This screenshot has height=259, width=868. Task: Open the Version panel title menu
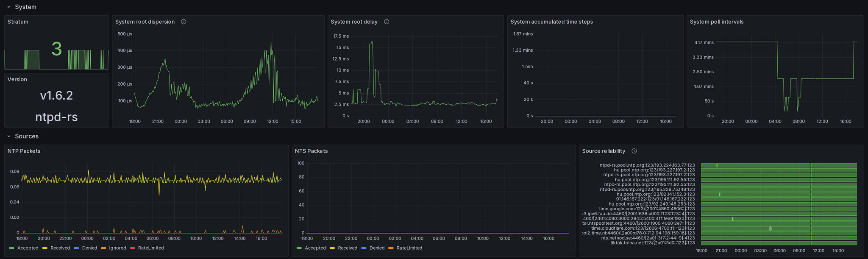click(17, 80)
